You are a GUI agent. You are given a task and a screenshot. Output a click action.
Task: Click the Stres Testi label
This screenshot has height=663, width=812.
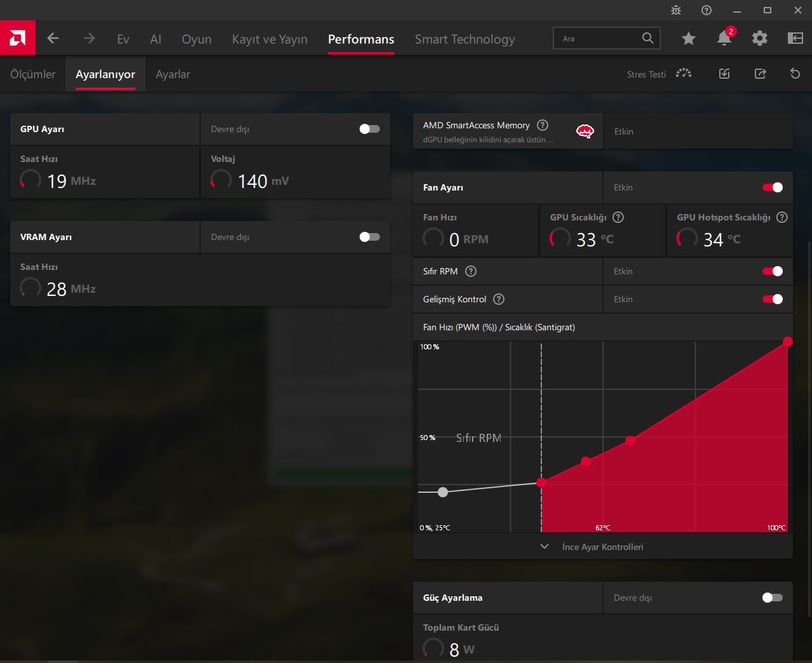(646, 74)
